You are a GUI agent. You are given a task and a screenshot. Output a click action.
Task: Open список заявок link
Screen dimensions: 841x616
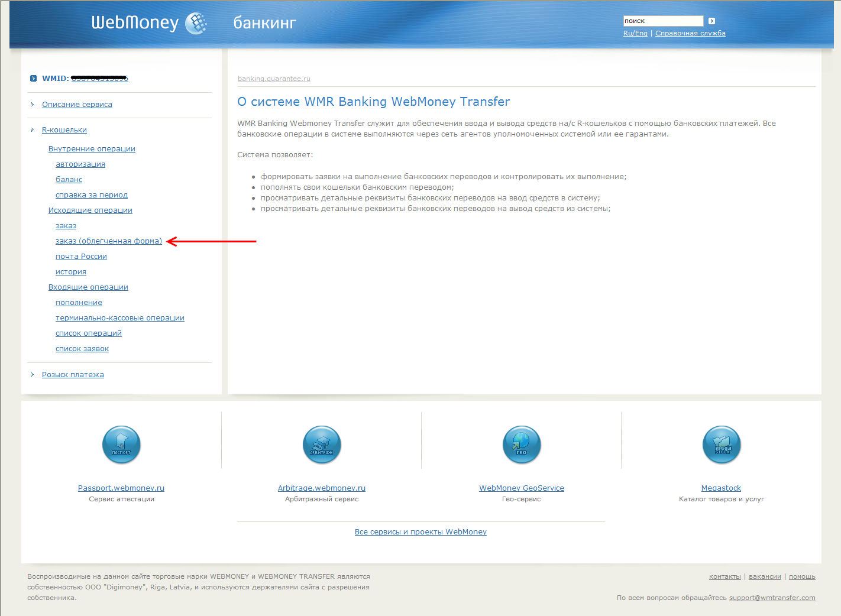pos(82,349)
